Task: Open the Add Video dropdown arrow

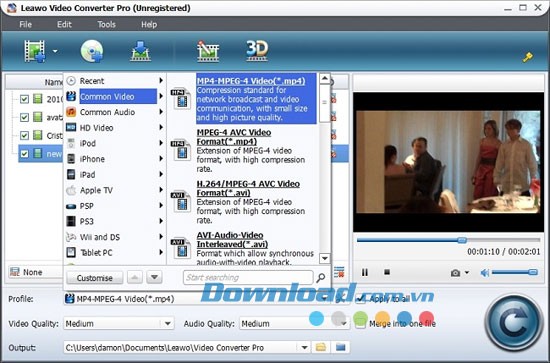Action: pos(55,51)
